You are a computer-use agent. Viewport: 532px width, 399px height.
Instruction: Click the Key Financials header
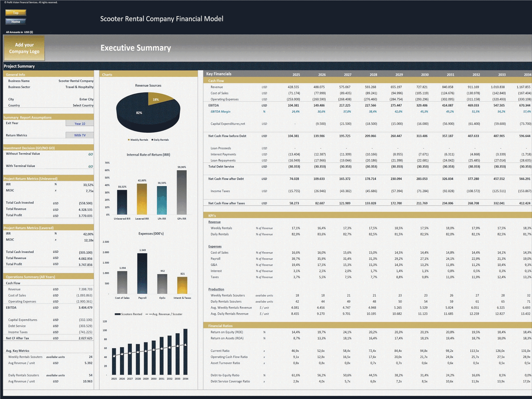[x=219, y=74]
